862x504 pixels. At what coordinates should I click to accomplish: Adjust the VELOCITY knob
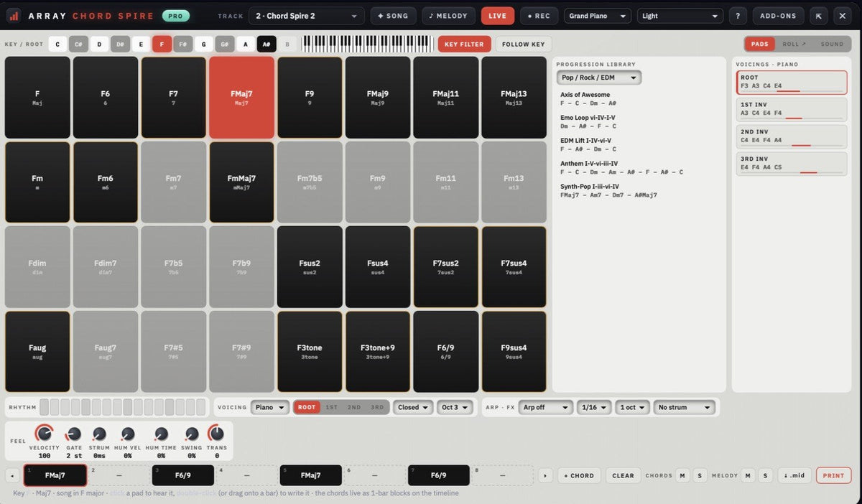[44, 434]
